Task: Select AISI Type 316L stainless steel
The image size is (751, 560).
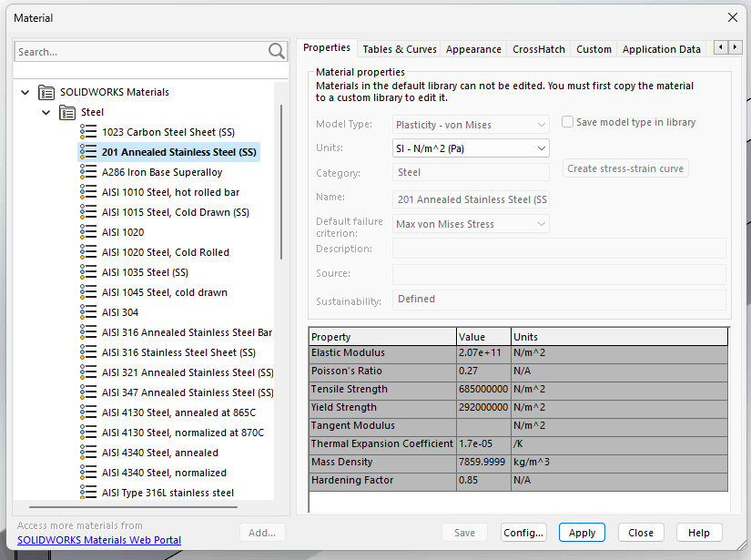Action: coord(167,493)
